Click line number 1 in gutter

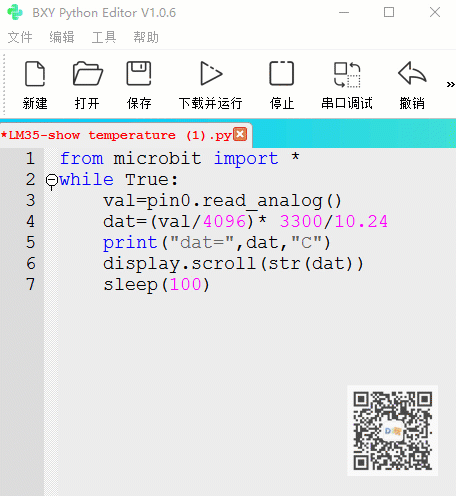pos(30,158)
